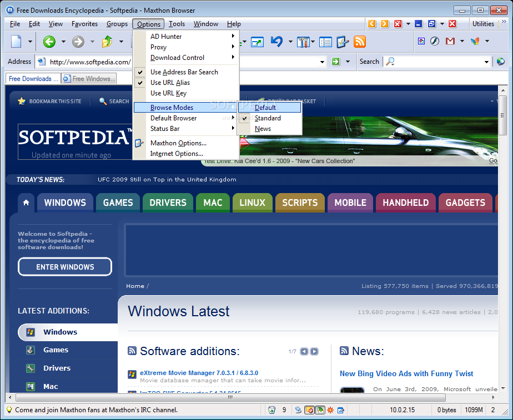Click the recycle bin status bar icon

pyautogui.click(x=271, y=410)
